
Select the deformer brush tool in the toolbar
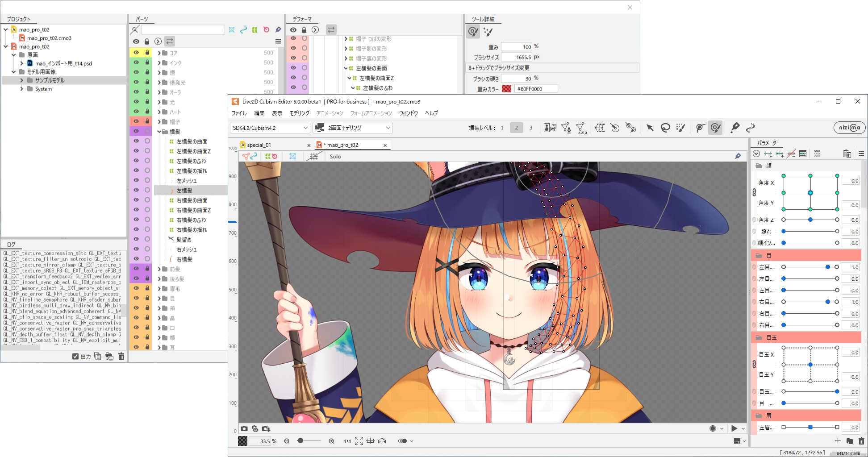(715, 127)
